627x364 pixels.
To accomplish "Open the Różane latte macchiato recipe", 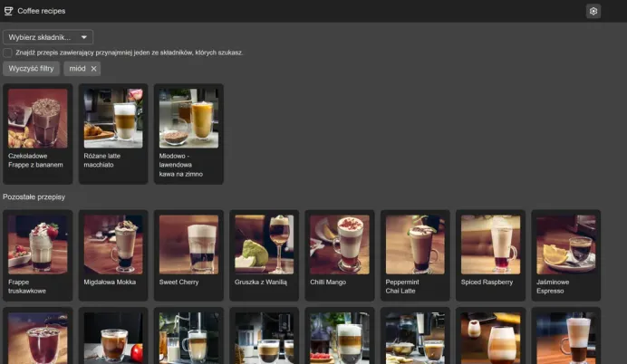I will click(113, 134).
